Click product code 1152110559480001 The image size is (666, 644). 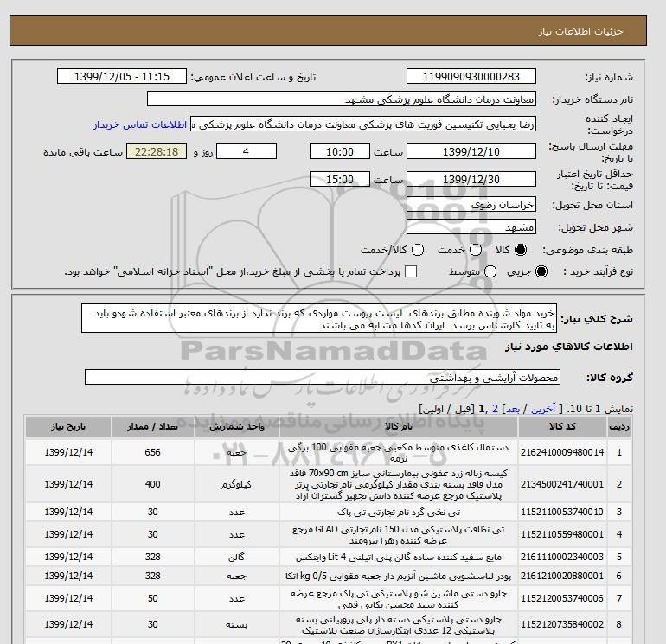562,534
